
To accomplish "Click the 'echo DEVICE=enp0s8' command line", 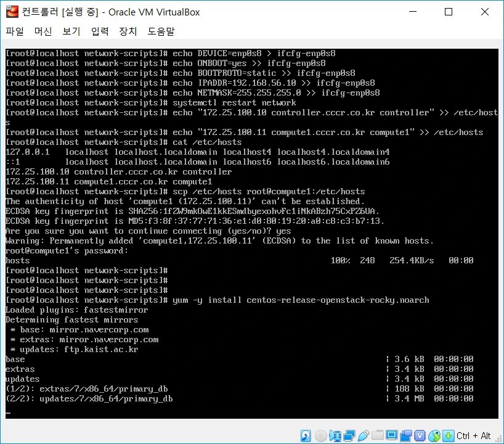I will pos(170,54).
